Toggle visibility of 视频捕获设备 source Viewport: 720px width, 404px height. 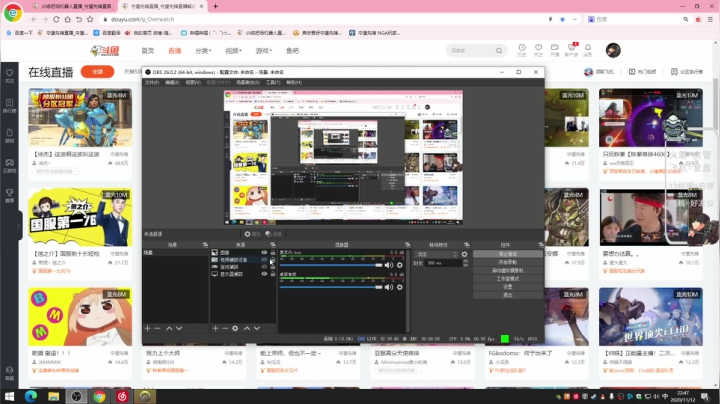pos(264,259)
